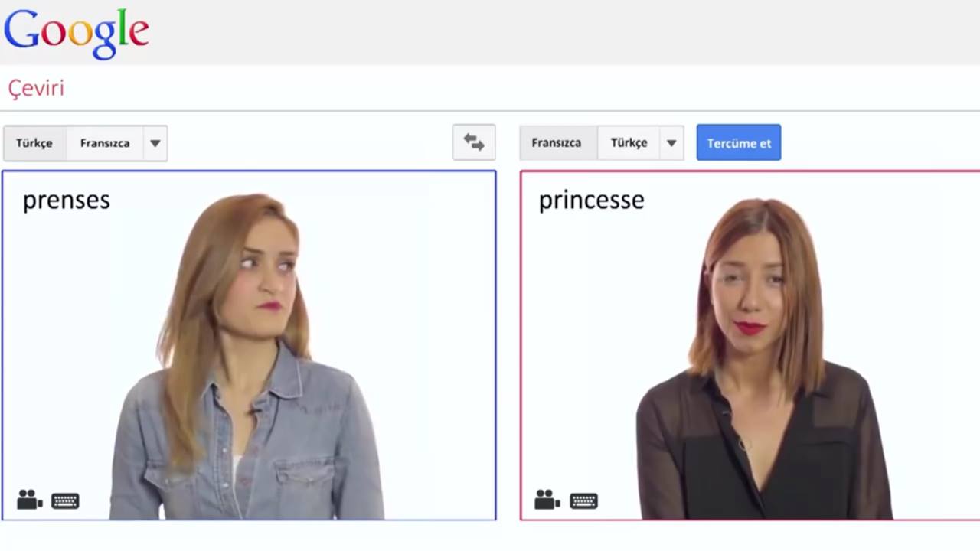
Task: Focus the left translation input box
Action: point(249,345)
